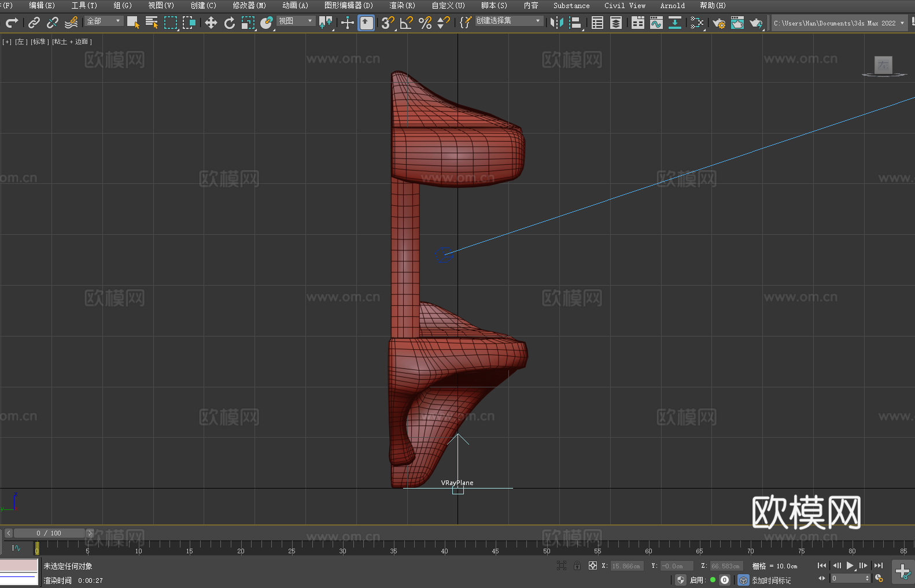Choose the Rectangular Selection Region icon
The height and width of the screenshot is (588, 915).
(171, 23)
